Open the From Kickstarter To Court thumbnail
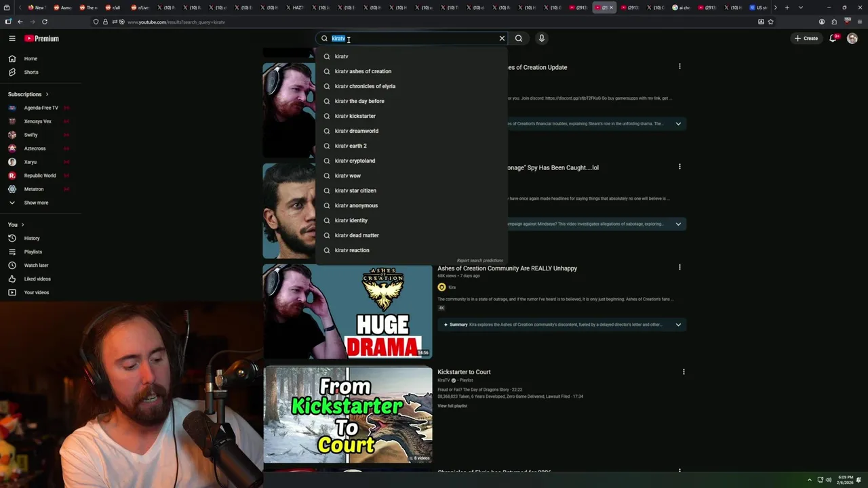Screen dimensions: 868x488 (347, 415)
